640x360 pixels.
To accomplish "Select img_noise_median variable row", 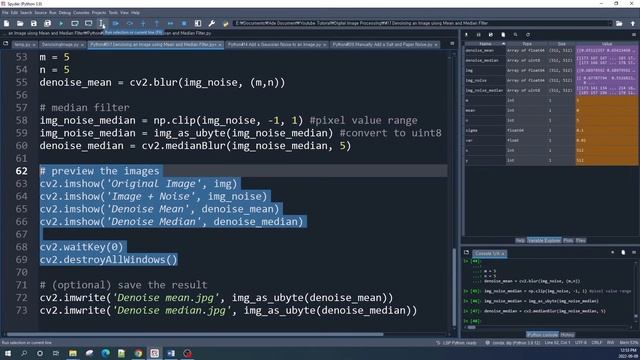I will (551, 90).
